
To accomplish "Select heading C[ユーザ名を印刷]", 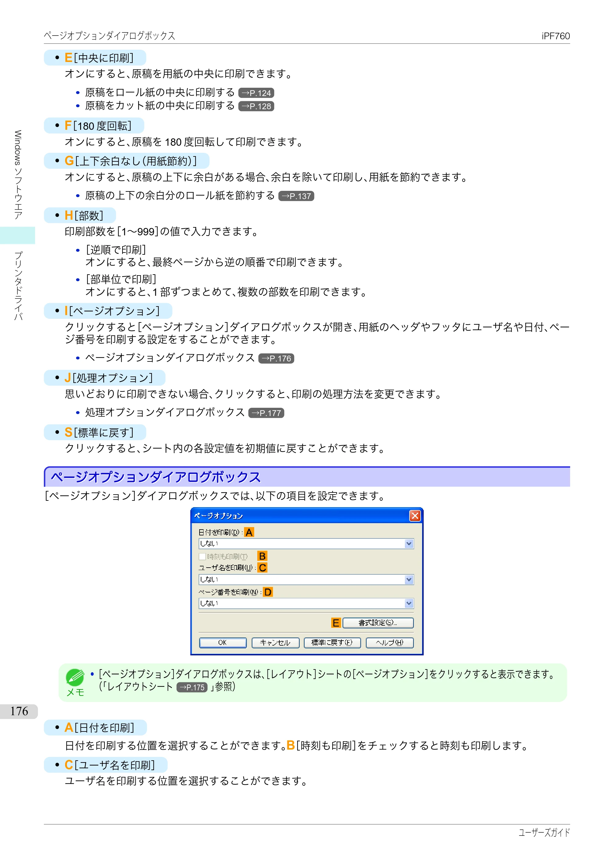I will coord(106,765).
